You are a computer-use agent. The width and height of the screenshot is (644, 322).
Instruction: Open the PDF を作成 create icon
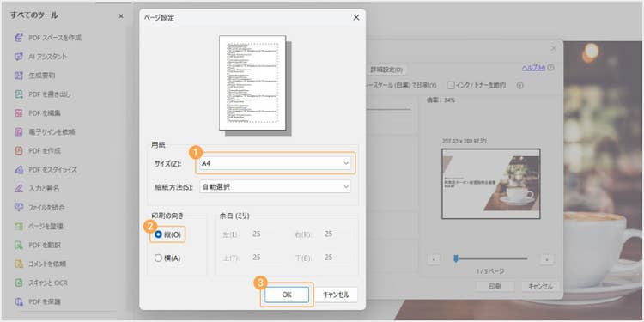(x=19, y=151)
